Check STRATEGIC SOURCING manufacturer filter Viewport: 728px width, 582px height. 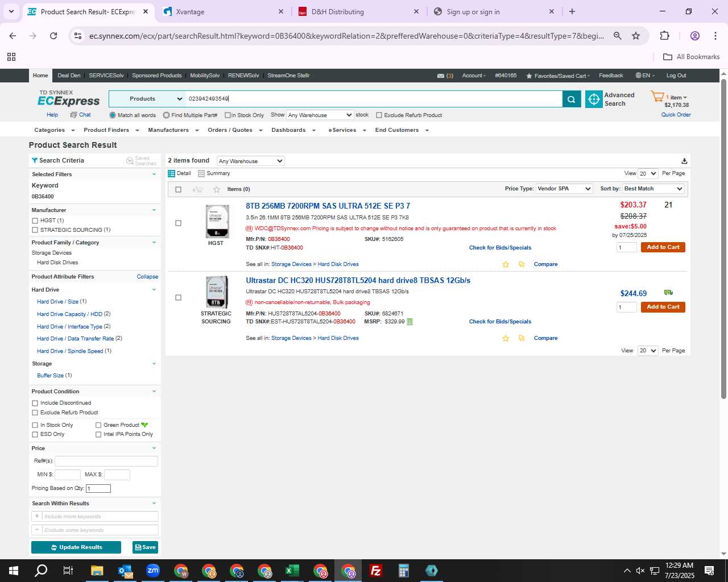point(35,230)
